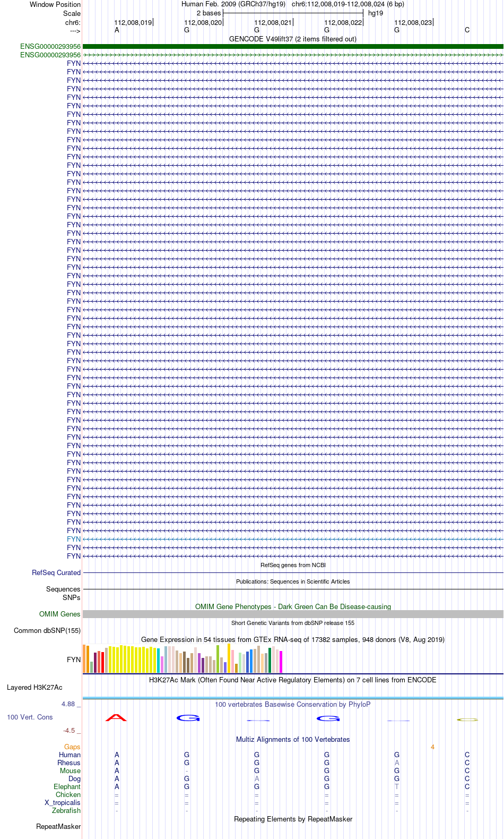Click position tick 112,008,023
This screenshot has width=504, height=839.
pyautogui.click(x=413, y=23)
